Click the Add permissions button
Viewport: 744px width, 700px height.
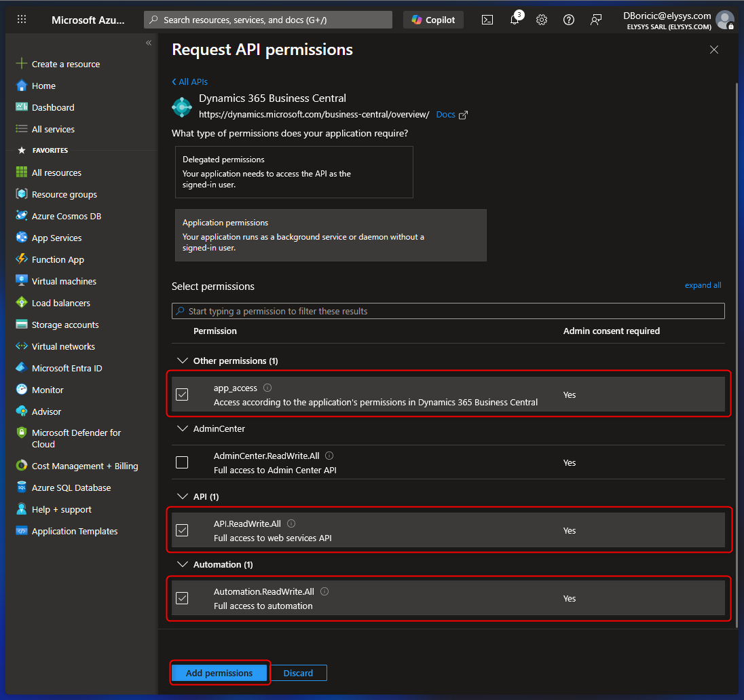[x=219, y=673]
